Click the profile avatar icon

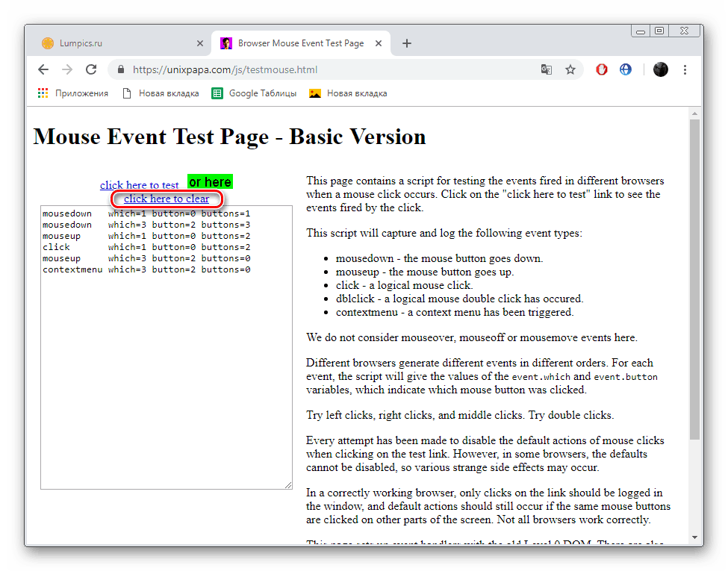[x=660, y=69]
